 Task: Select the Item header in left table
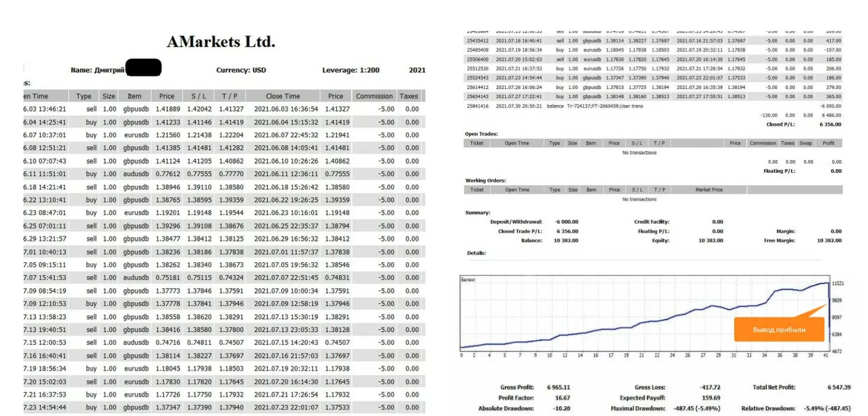point(134,96)
